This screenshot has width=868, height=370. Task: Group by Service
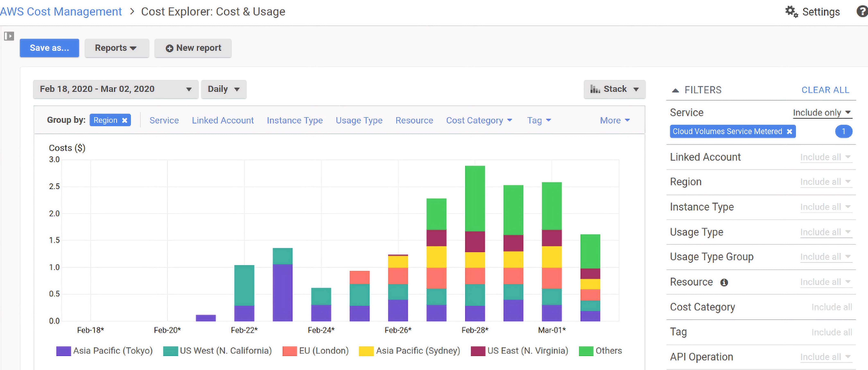pos(164,120)
